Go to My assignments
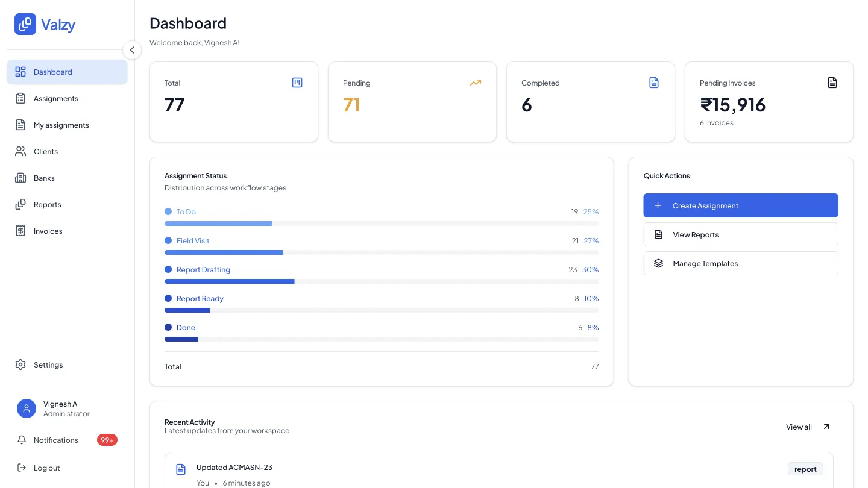868x488 pixels. (68, 125)
